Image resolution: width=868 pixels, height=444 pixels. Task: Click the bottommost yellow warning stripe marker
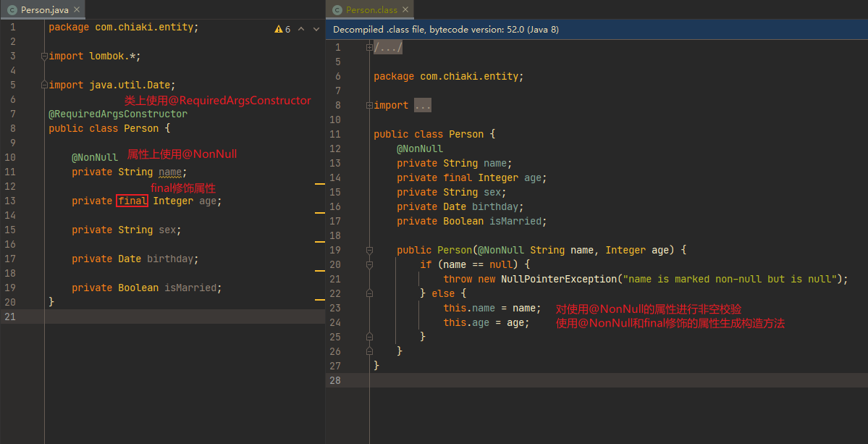(319, 299)
